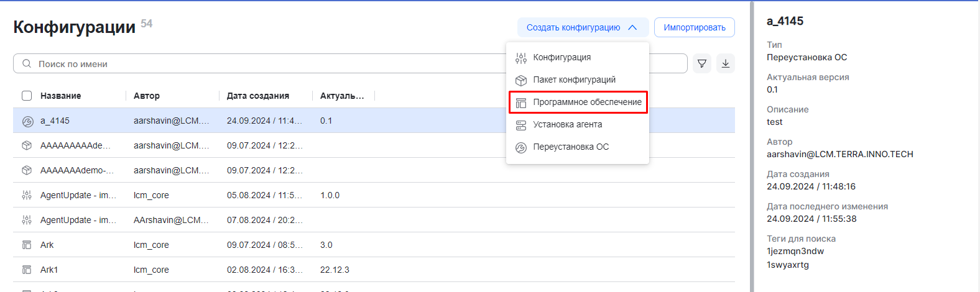Select Переустановка ОС from the menu
Image resolution: width=980 pixels, height=292 pixels.
pyautogui.click(x=571, y=147)
